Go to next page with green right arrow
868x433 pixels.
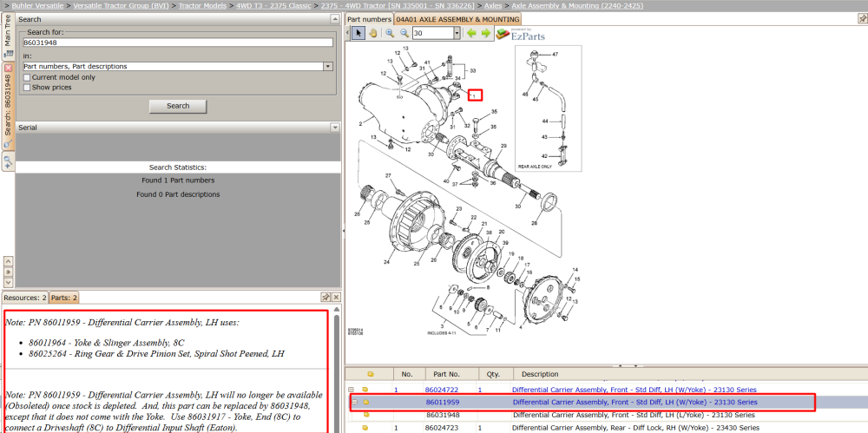pos(485,33)
